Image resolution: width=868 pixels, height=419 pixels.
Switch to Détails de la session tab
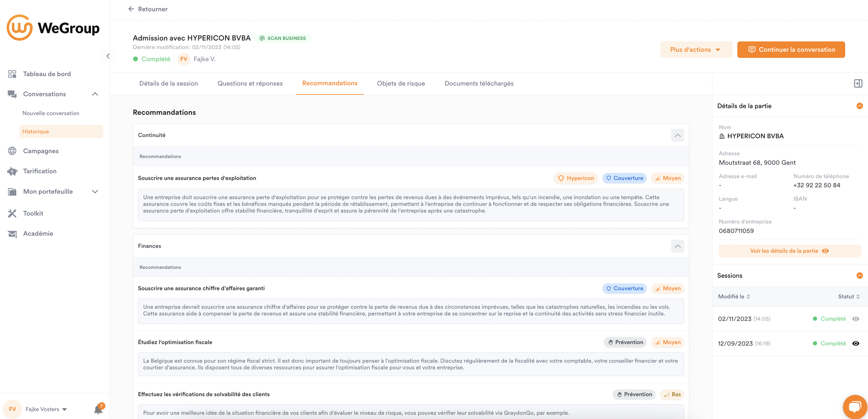point(168,83)
